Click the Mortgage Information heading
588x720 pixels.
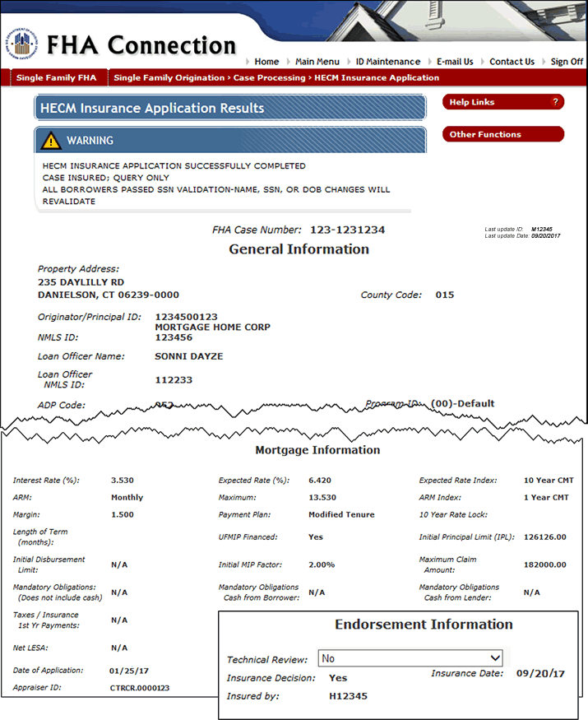(317, 450)
